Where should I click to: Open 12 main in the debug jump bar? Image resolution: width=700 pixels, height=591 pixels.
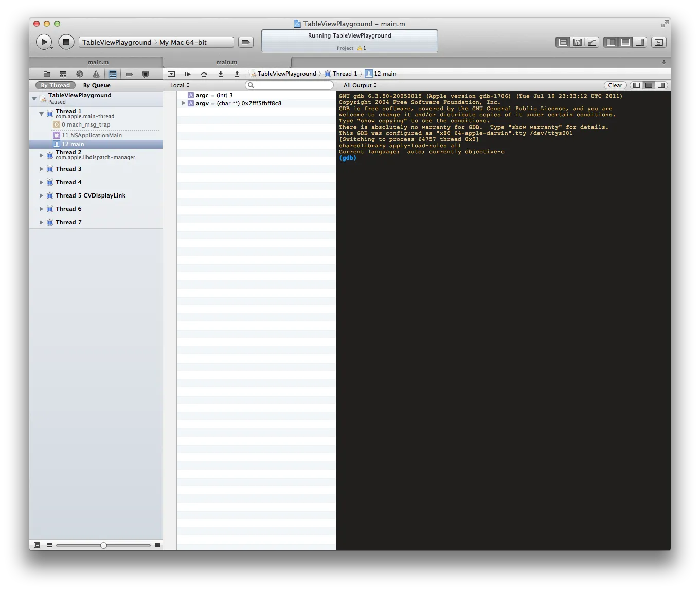(381, 74)
